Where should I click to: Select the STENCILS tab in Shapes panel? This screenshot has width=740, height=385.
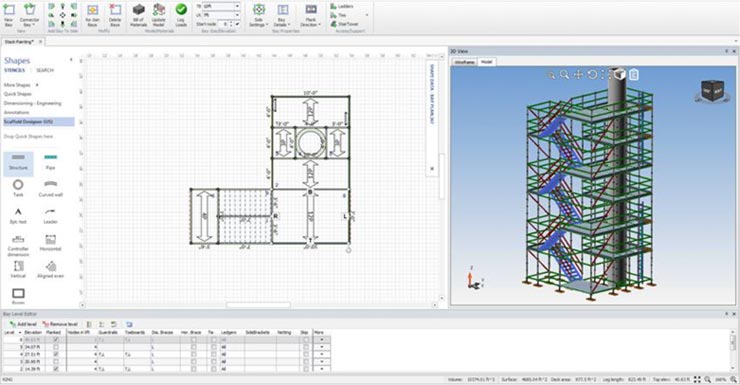pyautogui.click(x=15, y=70)
